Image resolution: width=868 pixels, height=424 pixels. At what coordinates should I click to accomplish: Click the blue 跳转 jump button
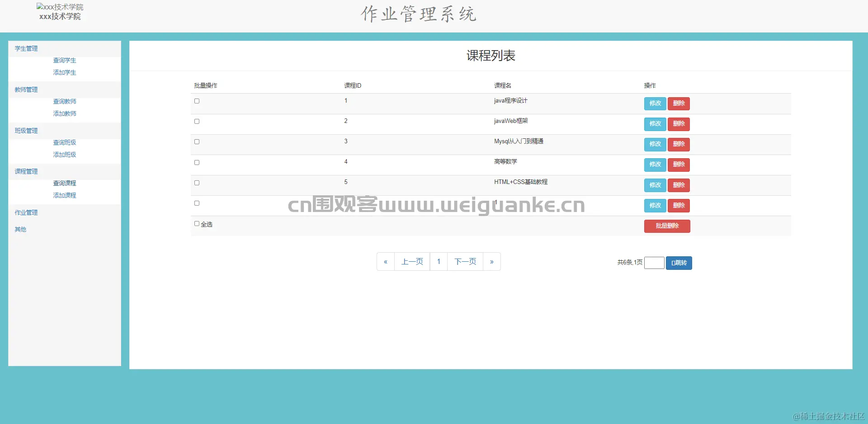coord(679,263)
